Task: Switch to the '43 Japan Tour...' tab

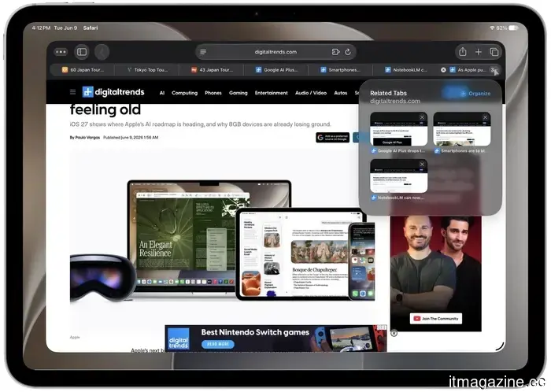Action: tap(212, 70)
